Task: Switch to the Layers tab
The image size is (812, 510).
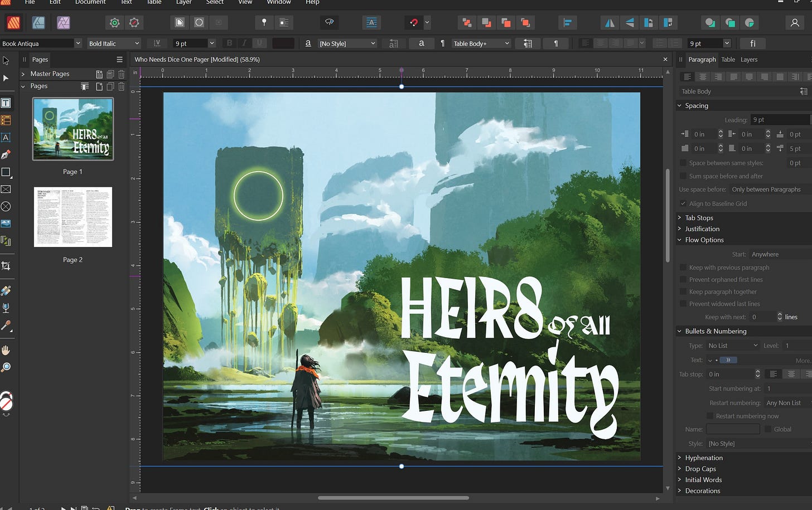Action: tap(748, 60)
